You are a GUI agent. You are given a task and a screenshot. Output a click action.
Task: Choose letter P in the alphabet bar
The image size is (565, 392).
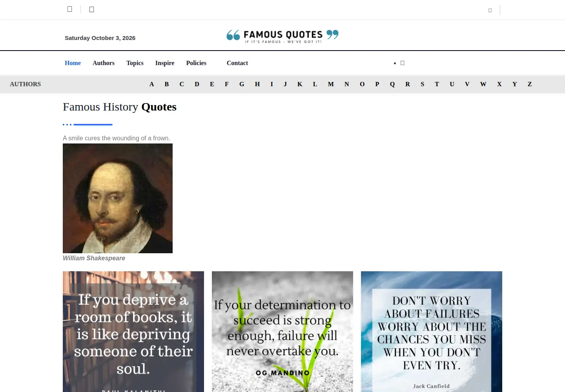point(377,84)
